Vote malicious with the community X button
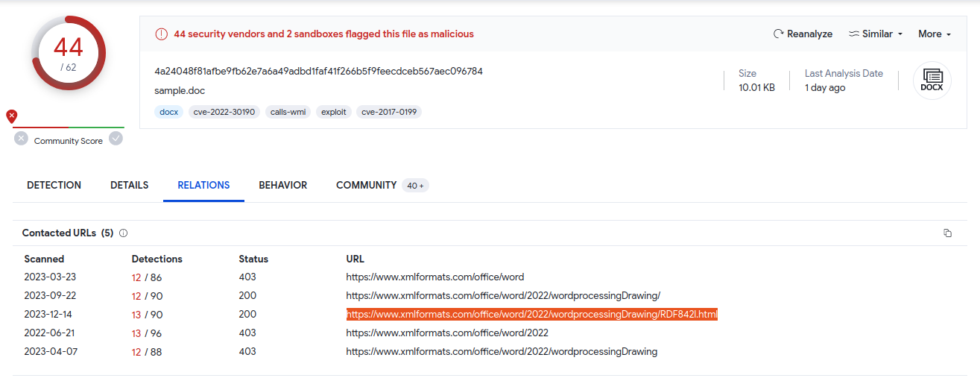The image size is (980, 381). click(21, 138)
